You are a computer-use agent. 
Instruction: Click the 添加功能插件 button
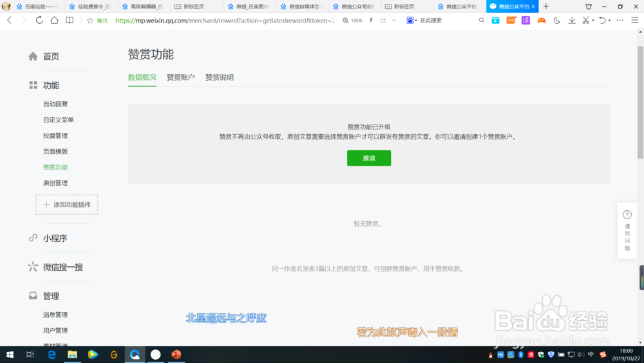click(x=67, y=205)
